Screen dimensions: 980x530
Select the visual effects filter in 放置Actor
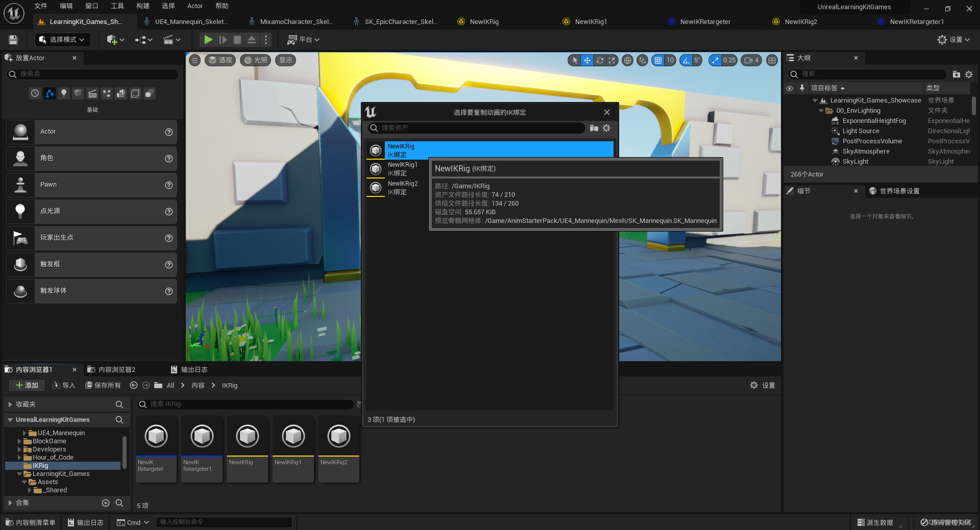pyautogui.click(x=106, y=93)
